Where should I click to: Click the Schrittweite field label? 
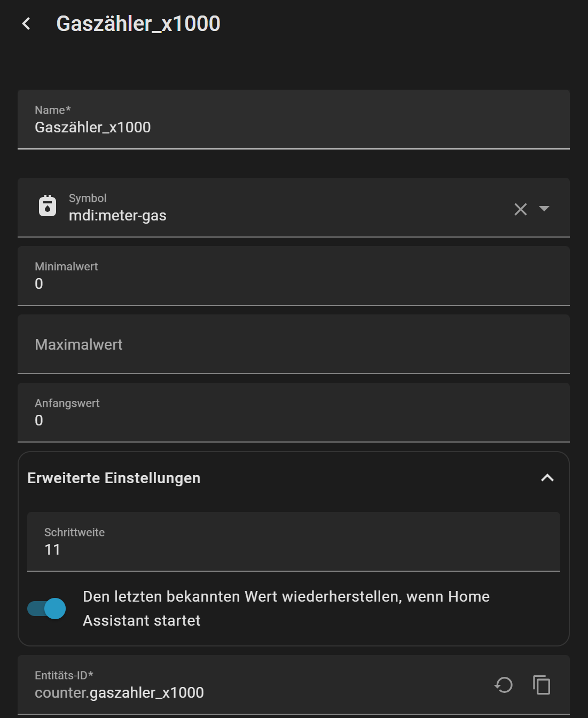[x=74, y=532]
